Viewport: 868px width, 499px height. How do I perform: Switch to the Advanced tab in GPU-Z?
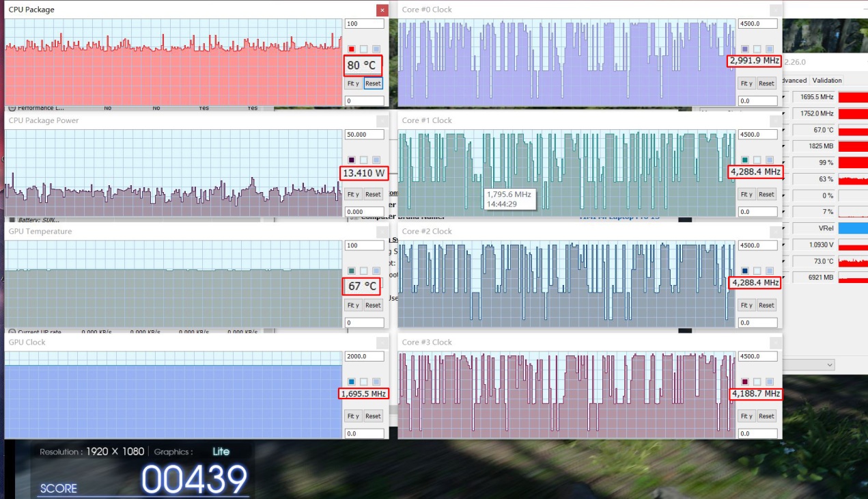click(x=795, y=81)
